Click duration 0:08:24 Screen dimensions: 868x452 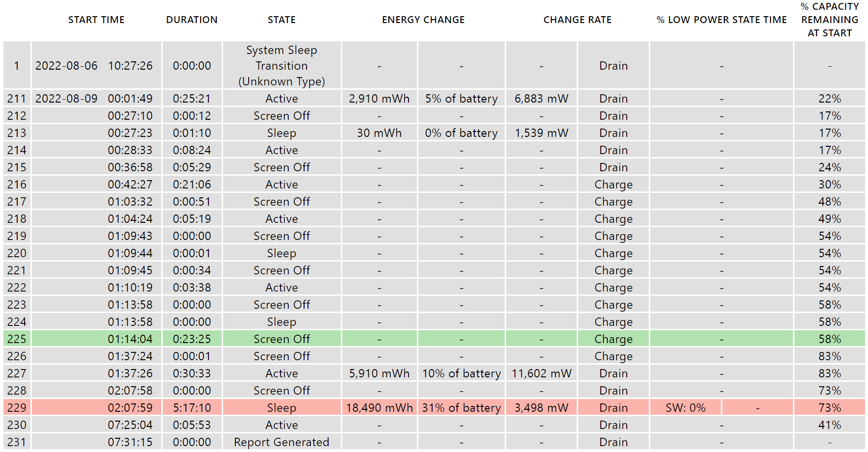click(192, 150)
